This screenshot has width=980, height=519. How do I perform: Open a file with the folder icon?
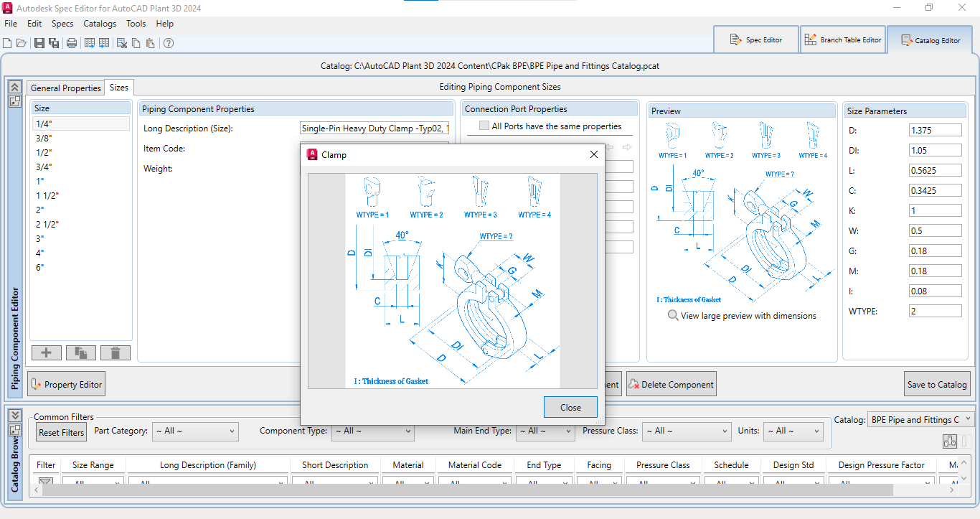coord(21,43)
